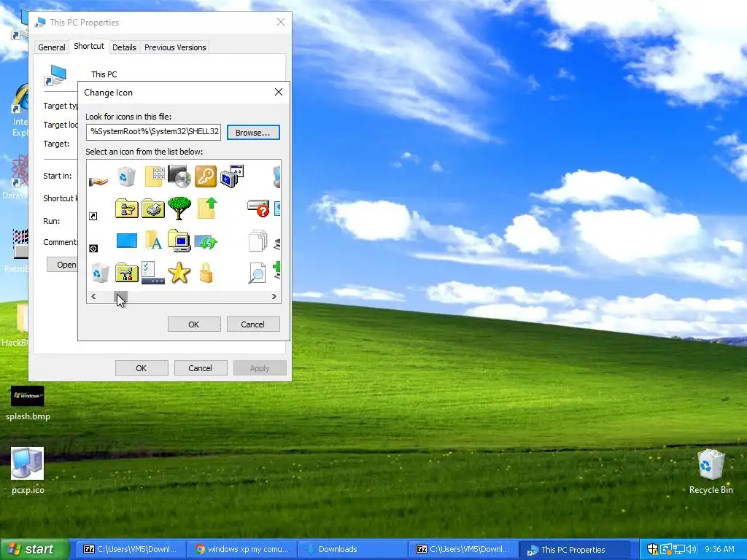This screenshot has height=560, width=747.
Task: Select the checklist taskbar icon
Action: 153,273
